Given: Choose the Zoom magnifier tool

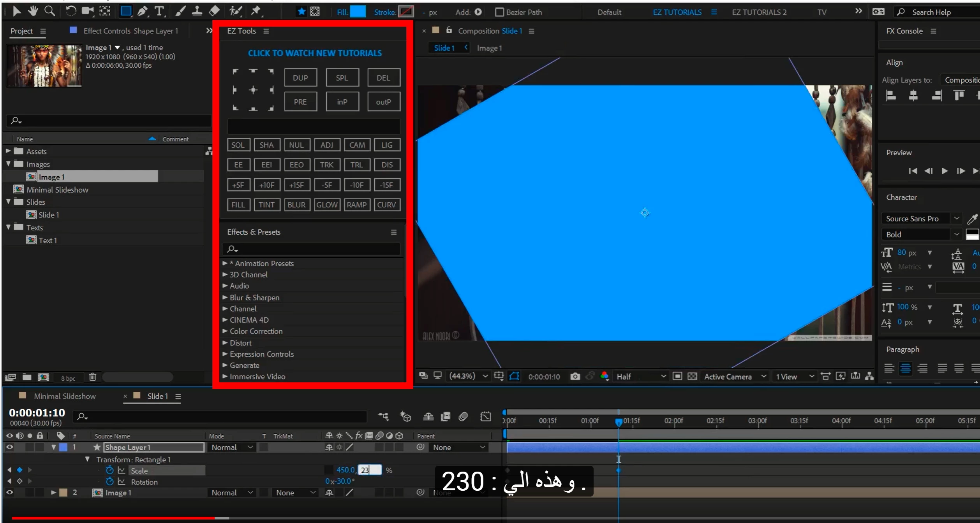Looking at the screenshot, I should point(49,11).
